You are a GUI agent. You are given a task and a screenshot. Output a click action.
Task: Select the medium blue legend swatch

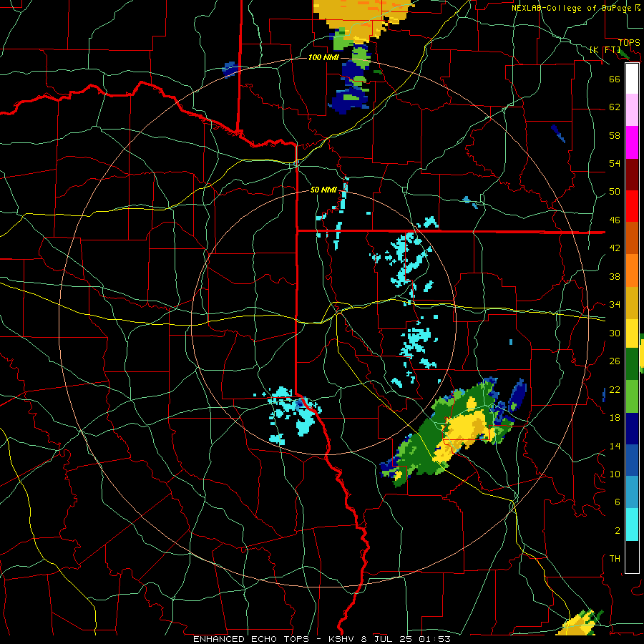tap(632, 460)
